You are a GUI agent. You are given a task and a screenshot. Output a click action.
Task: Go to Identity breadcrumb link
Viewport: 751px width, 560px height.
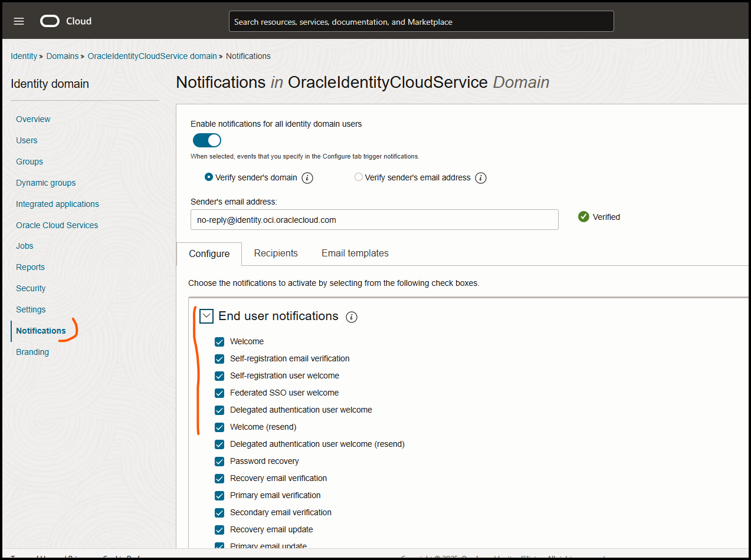click(24, 56)
